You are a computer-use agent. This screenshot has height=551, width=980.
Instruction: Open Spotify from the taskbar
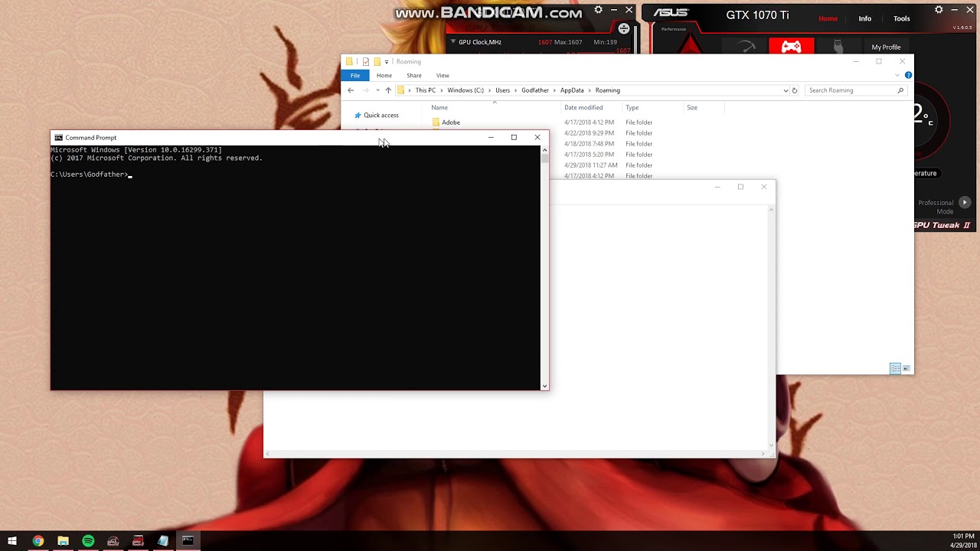pos(88,541)
